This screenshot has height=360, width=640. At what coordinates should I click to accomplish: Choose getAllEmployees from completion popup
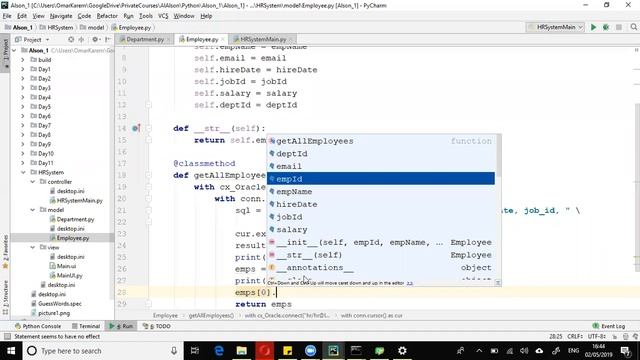click(381, 141)
